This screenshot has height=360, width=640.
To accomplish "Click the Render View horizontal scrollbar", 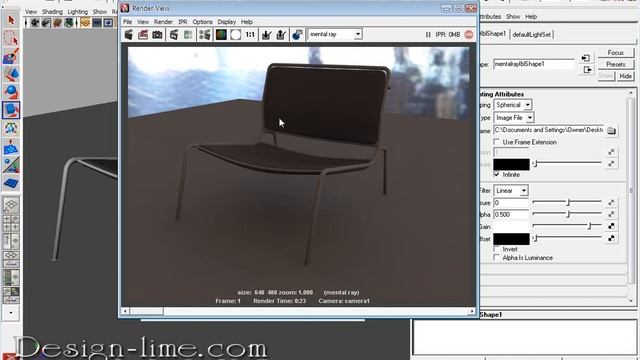I will click(x=298, y=311).
